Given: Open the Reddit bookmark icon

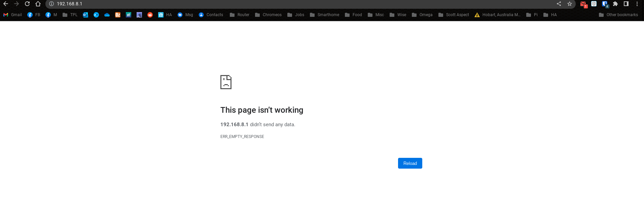Looking at the screenshot, I should 150,15.
